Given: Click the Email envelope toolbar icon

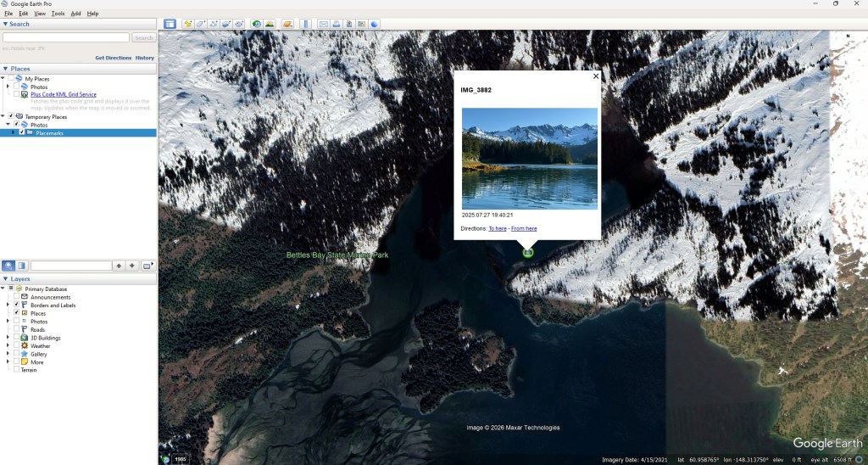Looking at the screenshot, I should click(x=324, y=24).
